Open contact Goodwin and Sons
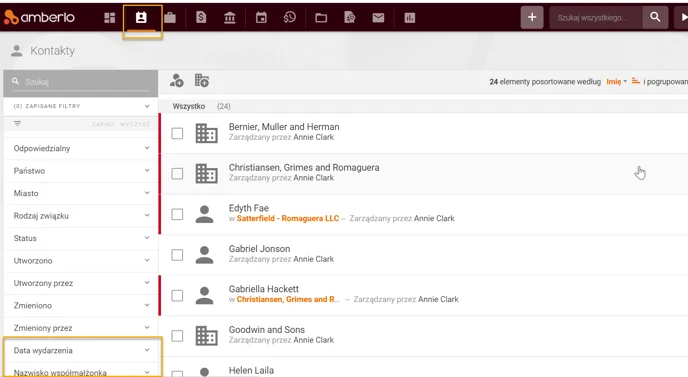Image resolution: width=688 pixels, height=377 pixels. (x=266, y=330)
